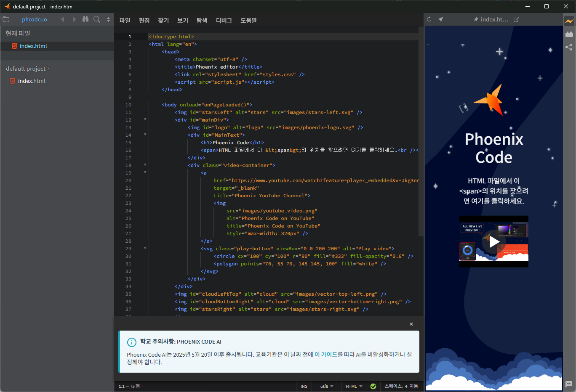The image size is (576, 392).
Task: Open the default project dropdown
Action: tap(27, 69)
